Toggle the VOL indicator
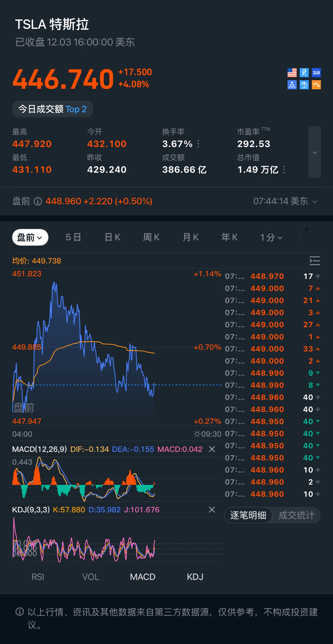Image resolution: width=333 pixels, height=644 pixels. (90, 577)
